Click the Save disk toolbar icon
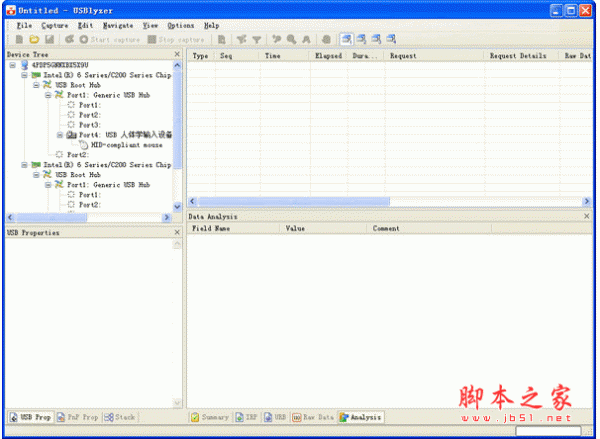 [x=49, y=39]
